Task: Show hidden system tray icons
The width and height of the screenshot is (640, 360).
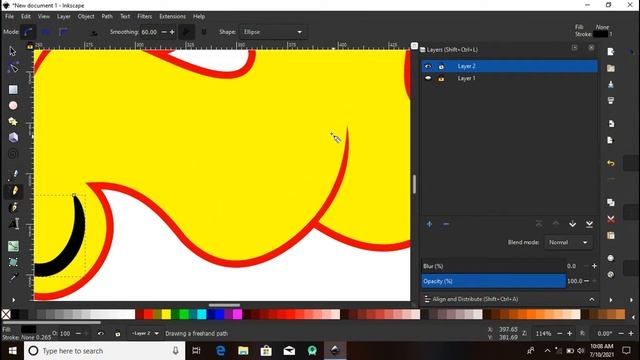Action: 547,351
